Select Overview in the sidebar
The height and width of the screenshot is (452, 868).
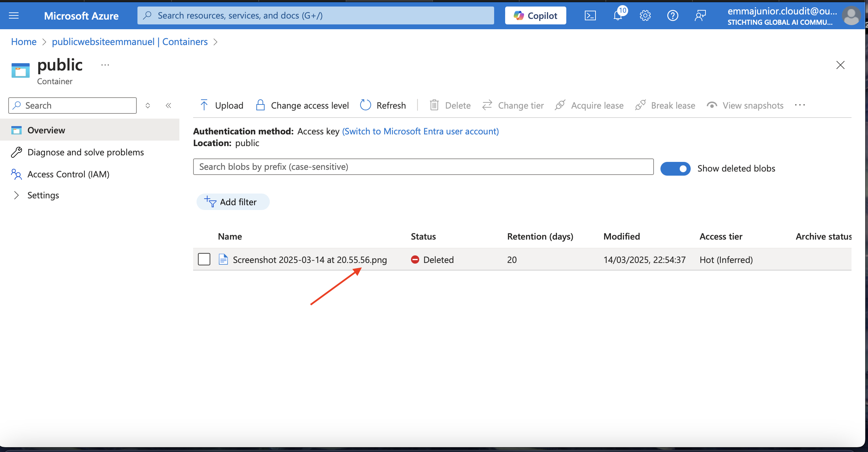pos(90,130)
